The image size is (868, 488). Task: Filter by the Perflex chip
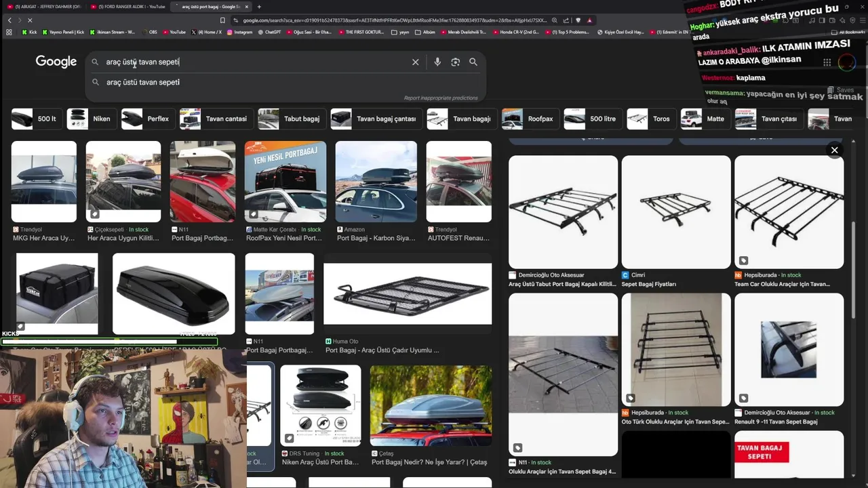pos(147,119)
